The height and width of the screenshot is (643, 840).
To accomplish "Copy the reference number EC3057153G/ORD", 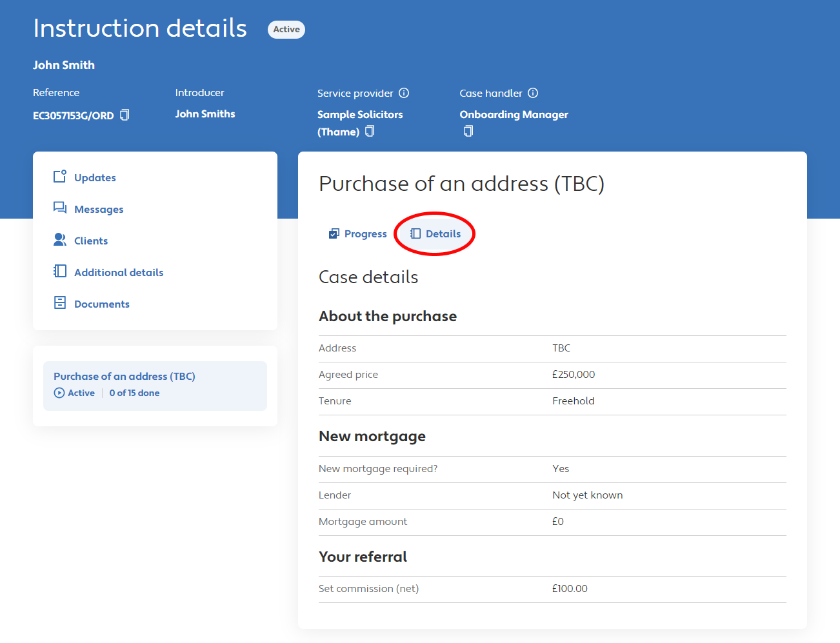I will click(x=125, y=115).
